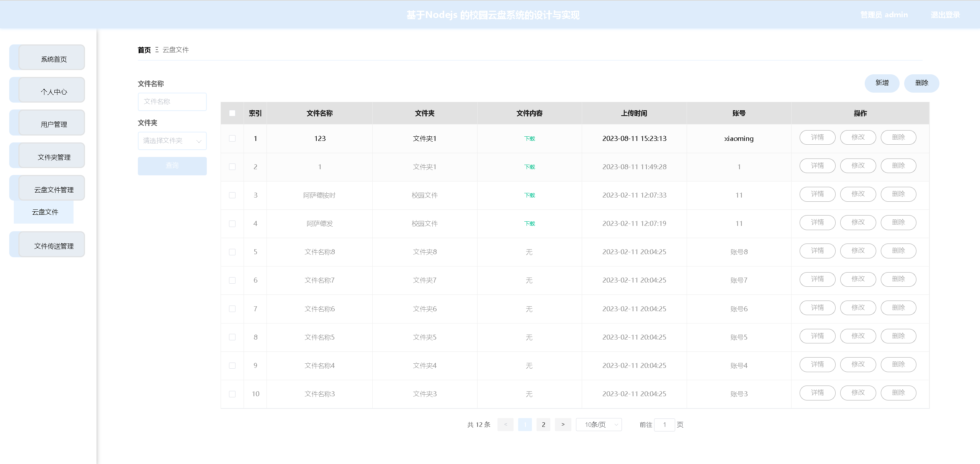Focus the 文件名称 search input
Screen dimensions: 980x464
click(172, 101)
